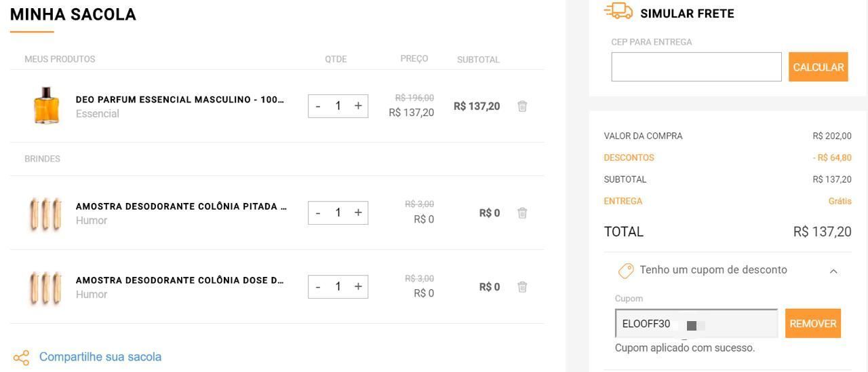Increase quantity of Deo Parfum Essencial
868x372 pixels.
[358, 106]
